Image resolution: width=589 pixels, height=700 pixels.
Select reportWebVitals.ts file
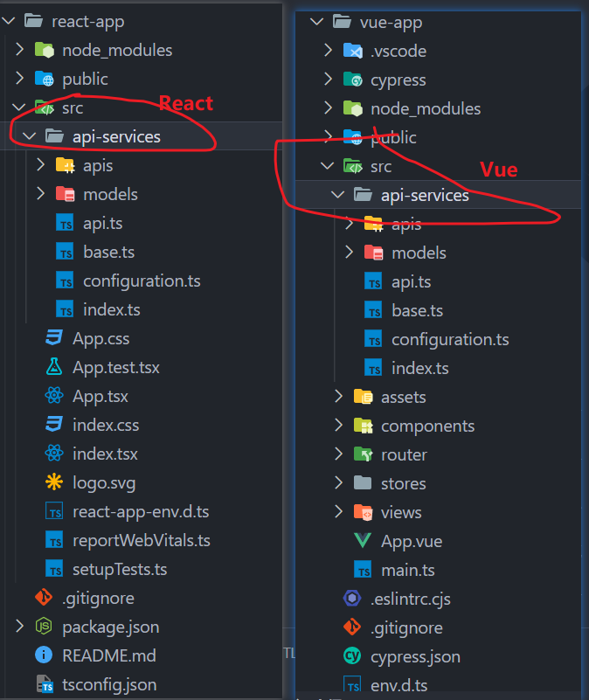coord(141,540)
